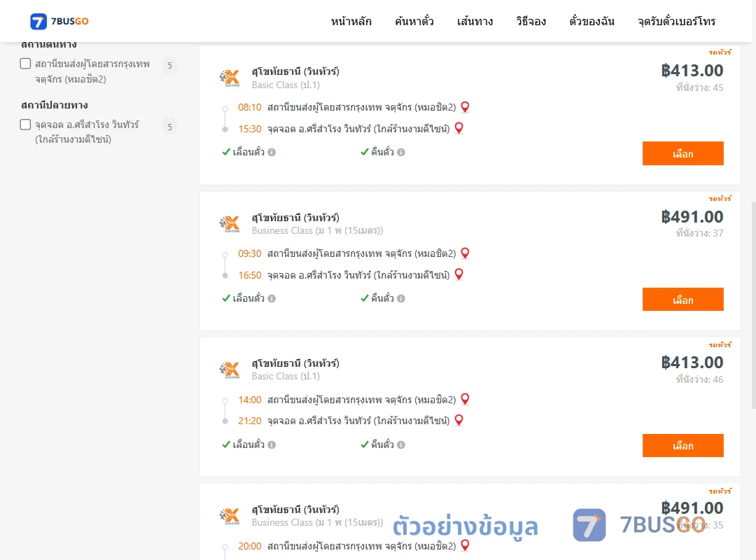The image size is (756, 560).
Task: Click info icon next to เลื่อนตั๋ว in 08:10 trip
Action: point(272,152)
